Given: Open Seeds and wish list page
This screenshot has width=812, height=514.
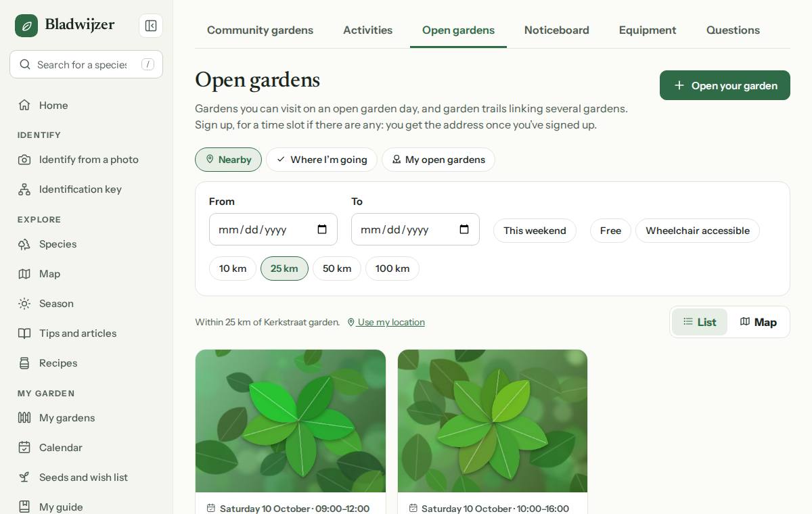Looking at the screenshot, I should [x=87, y=477].
